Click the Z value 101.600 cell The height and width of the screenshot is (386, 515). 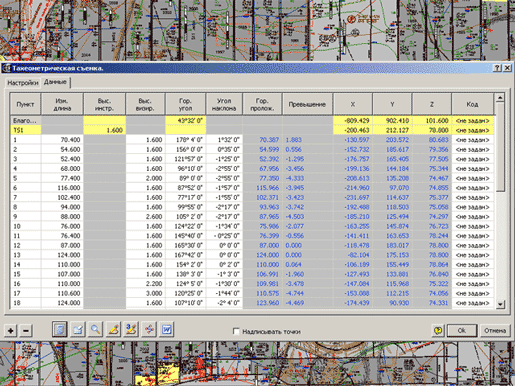tap(432, 120)
